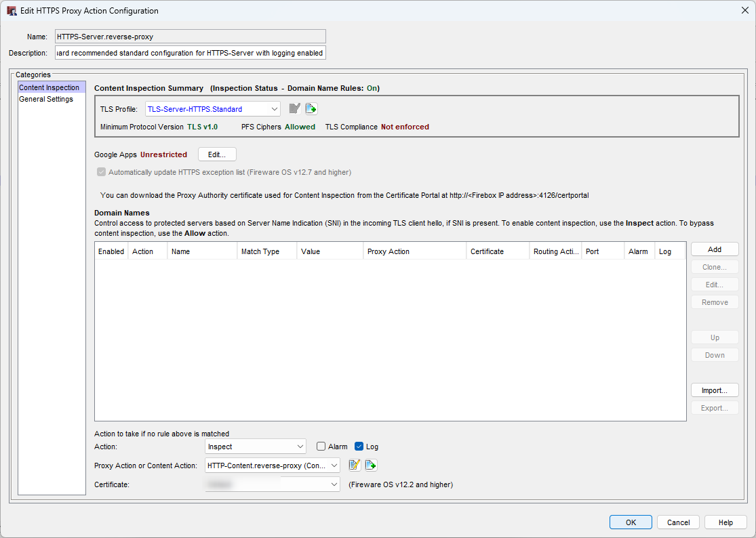This screenshot has width=756, height=538.
Task: Click Export domain name rules button
Action: click(715, 408)
